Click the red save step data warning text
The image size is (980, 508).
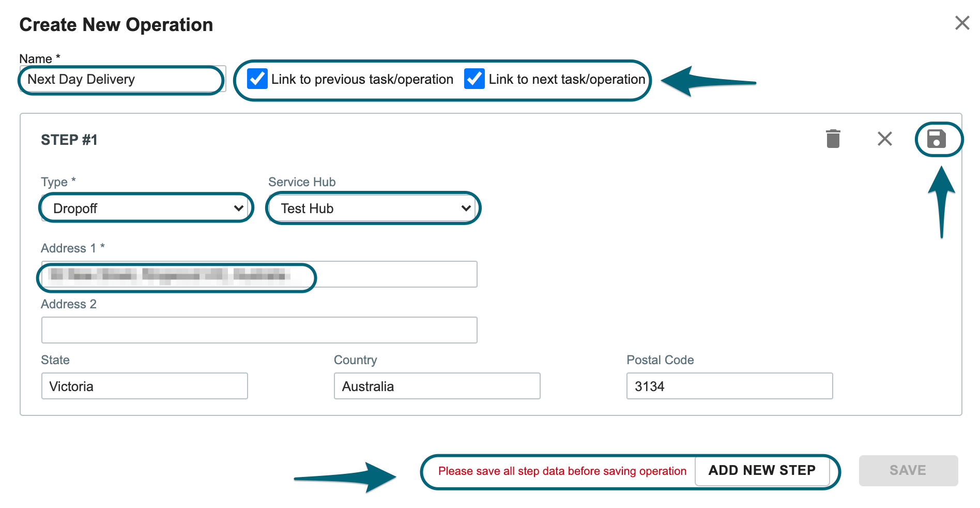[x=562, y=471]
